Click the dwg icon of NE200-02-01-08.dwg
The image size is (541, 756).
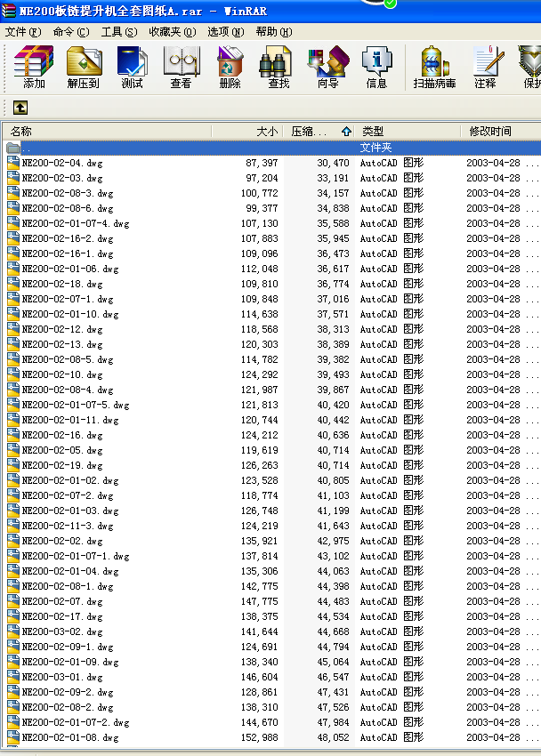[x=13, y=737]
